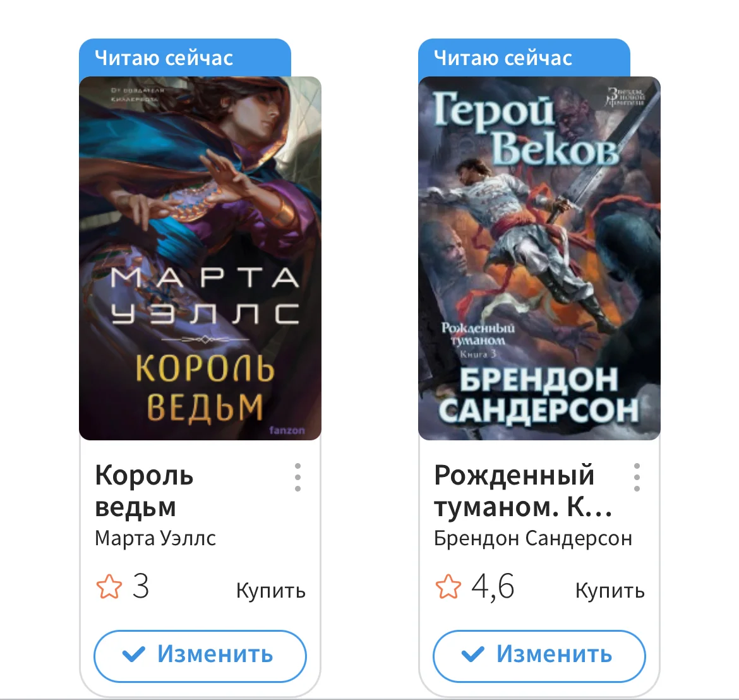Open Король ведьм cover image
This screenshot has height=700, width=739.
[x=200, y=258]
